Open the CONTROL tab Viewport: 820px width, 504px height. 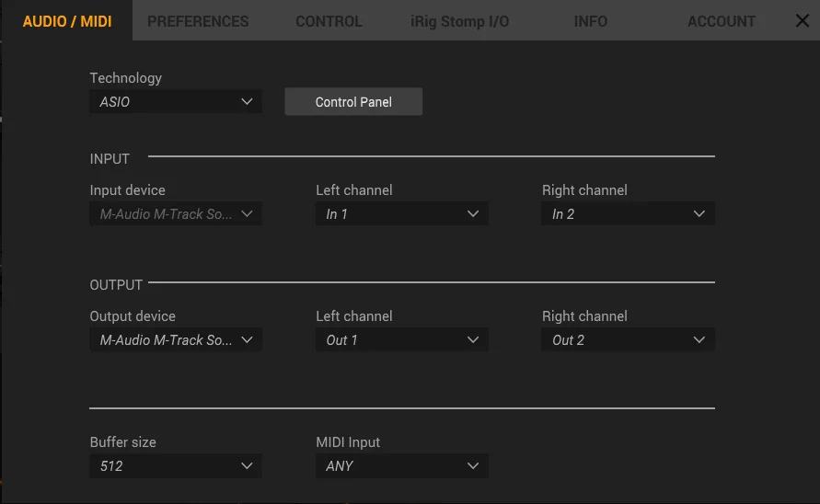(x=329, y=21)
